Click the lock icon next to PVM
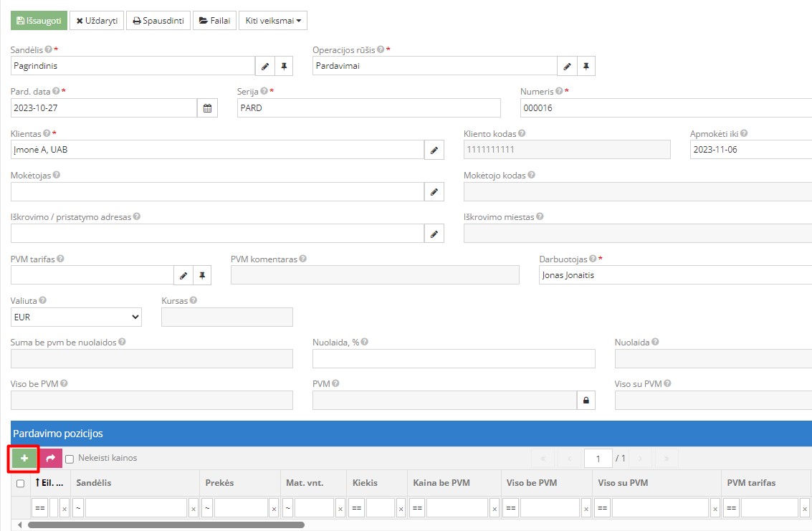This screenshot has width=812, height=531. pos(586,401)
